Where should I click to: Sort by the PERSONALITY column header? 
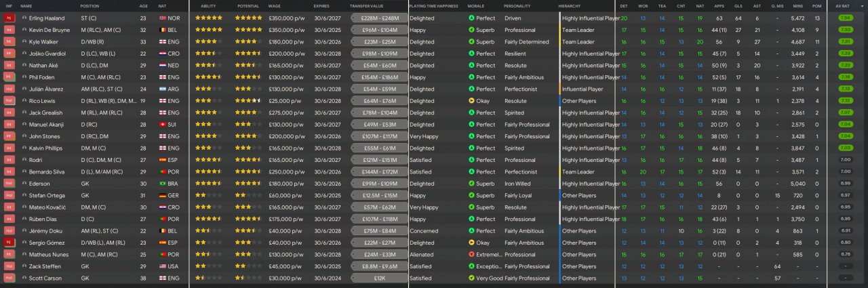pyautogui.click(x=517, y=5)
